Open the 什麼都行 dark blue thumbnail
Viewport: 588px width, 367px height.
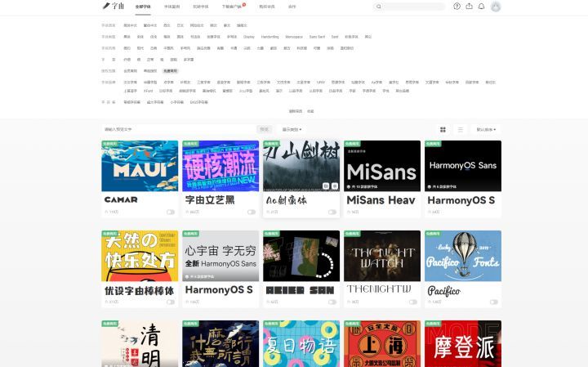click(x=220, y=344)
